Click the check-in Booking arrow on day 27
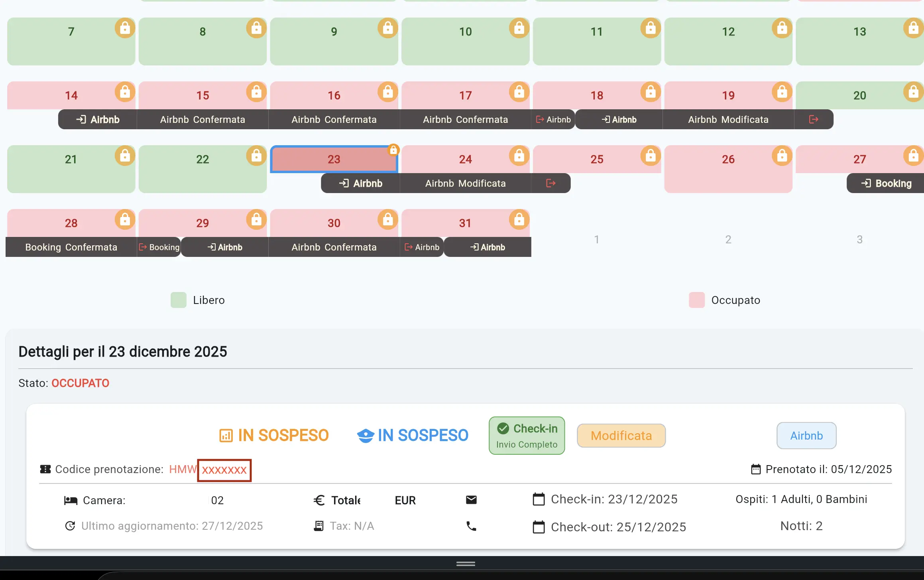Screen dimensions: 924x580 [867, 183]
